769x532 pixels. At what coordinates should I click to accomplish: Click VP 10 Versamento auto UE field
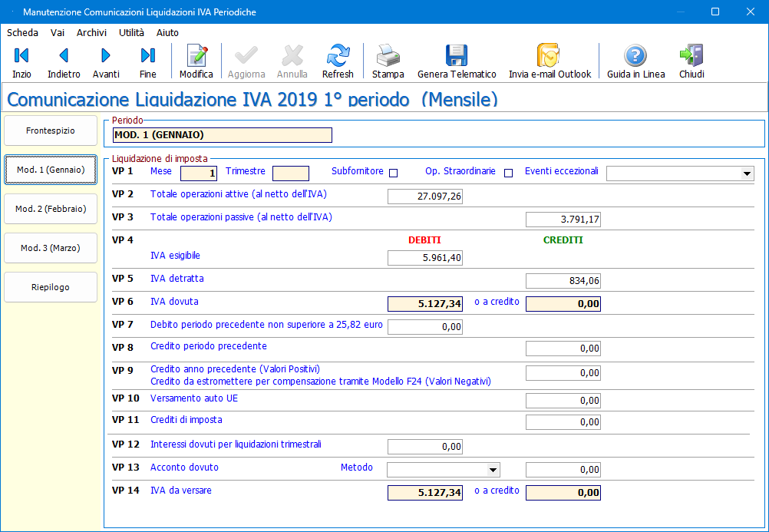click(563, 401)
